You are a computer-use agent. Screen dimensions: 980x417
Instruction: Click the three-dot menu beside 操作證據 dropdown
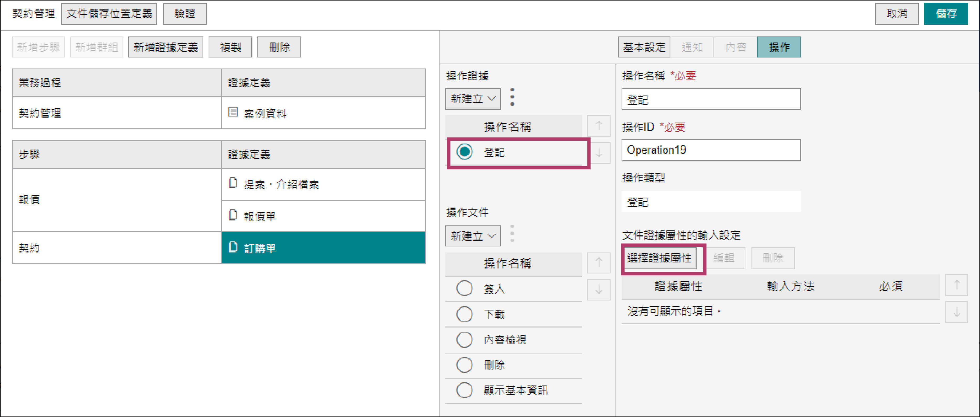512,97
